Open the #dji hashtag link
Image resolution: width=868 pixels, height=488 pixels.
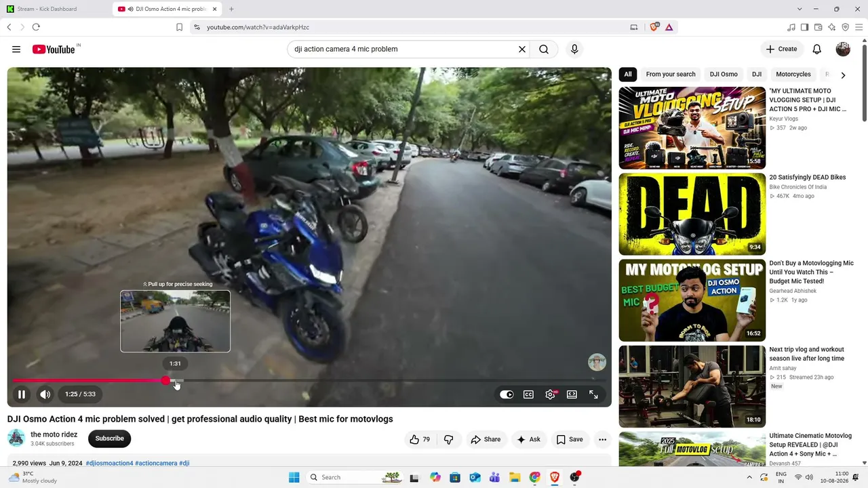tap(184, 464)
